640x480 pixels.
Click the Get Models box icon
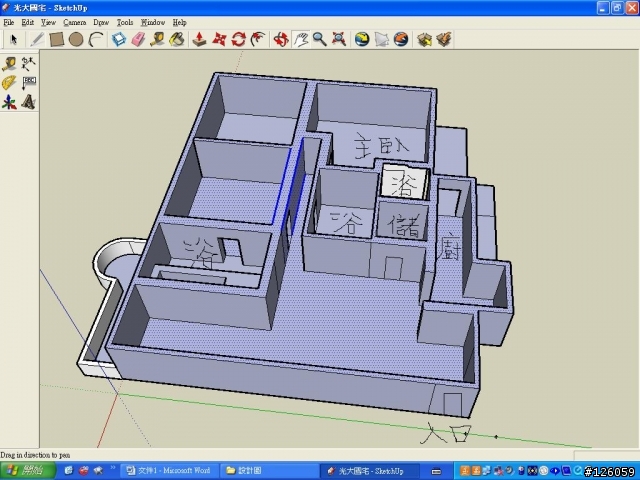point(424,40)
